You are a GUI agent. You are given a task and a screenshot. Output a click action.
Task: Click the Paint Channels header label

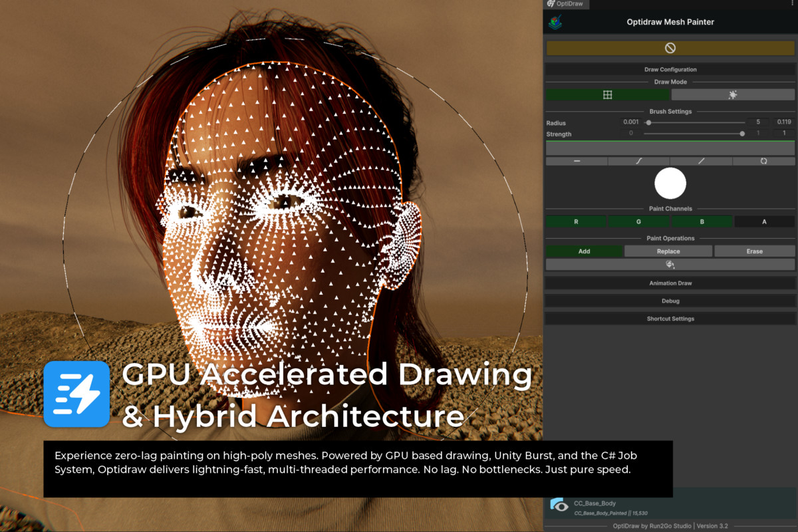[x=670, y=209]
